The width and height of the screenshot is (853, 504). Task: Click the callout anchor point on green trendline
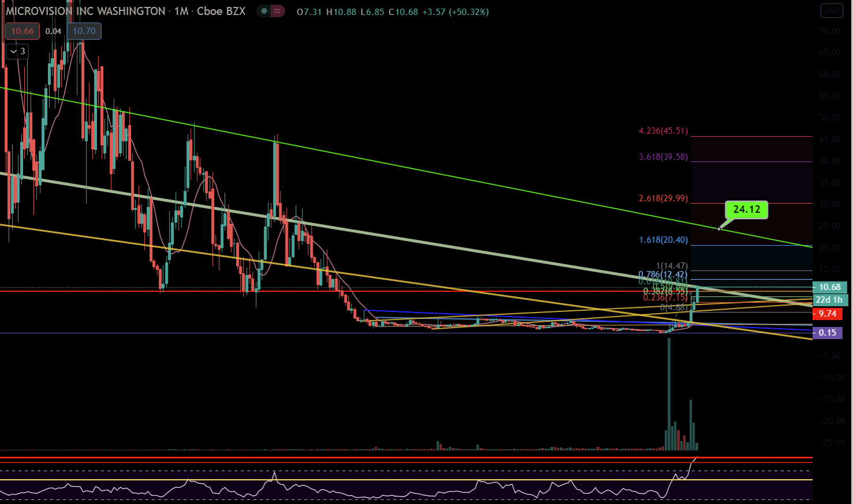719,229
